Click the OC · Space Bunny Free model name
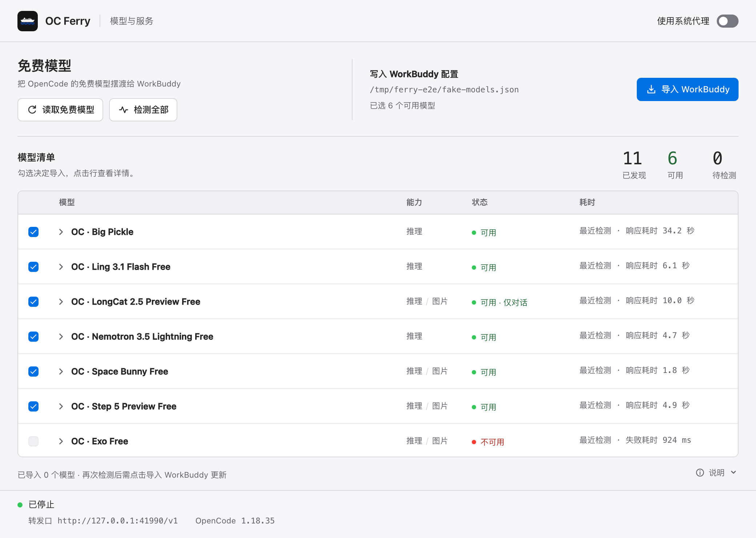756x538 pixels. pos(120,372)
